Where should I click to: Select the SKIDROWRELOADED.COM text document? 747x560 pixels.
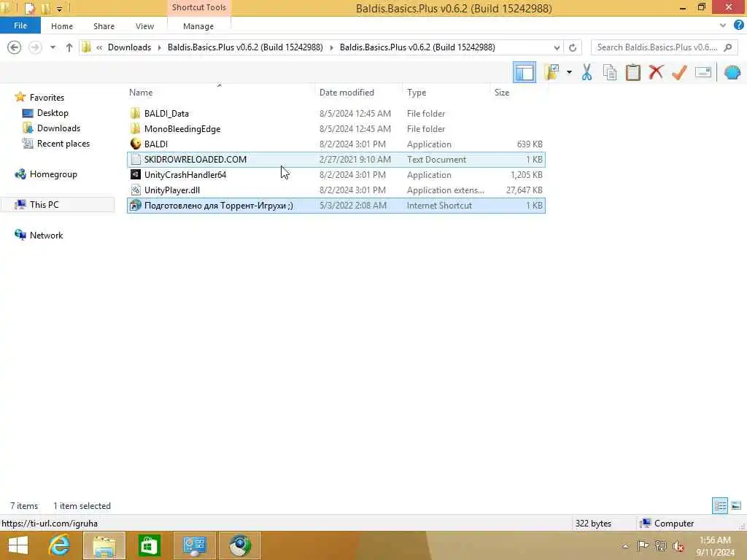(336, 160)
